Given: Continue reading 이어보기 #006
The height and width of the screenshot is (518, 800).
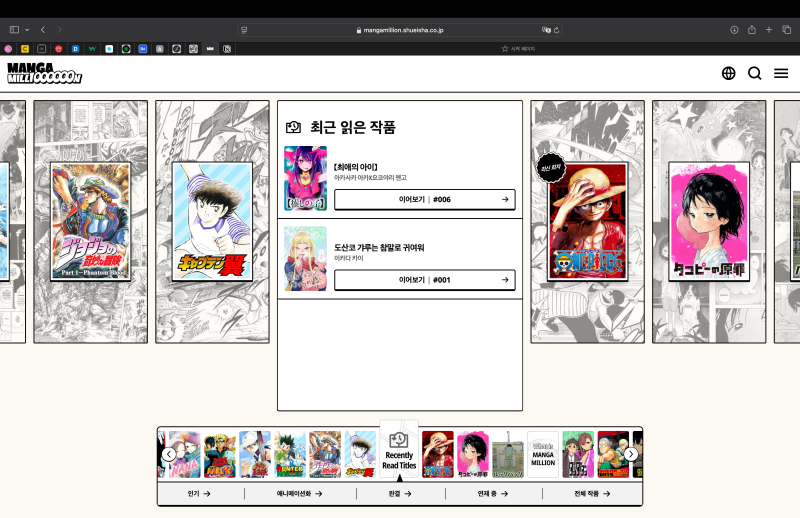Looking at the screenshot, I should (x=424, y=200).
